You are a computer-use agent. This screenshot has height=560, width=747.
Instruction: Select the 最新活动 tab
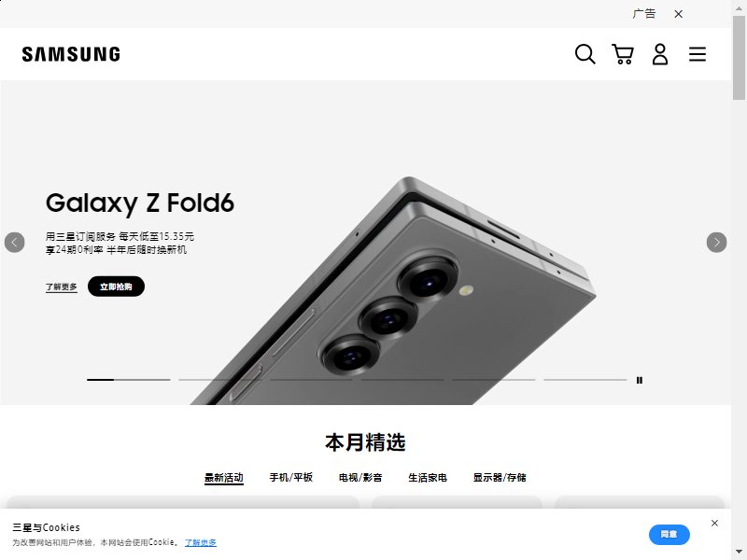pos(224,478)
